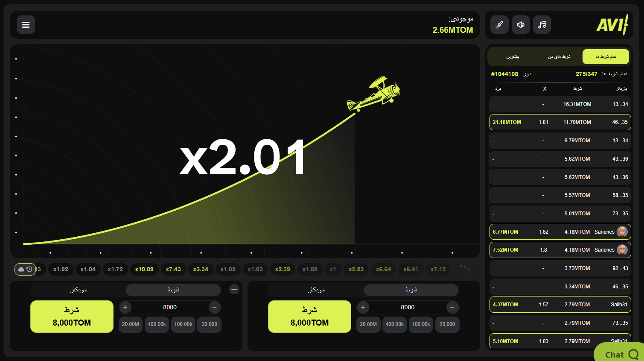Open the x10.09 round history pill
Viewport: 644px width, 361px height.
[144, 269]
